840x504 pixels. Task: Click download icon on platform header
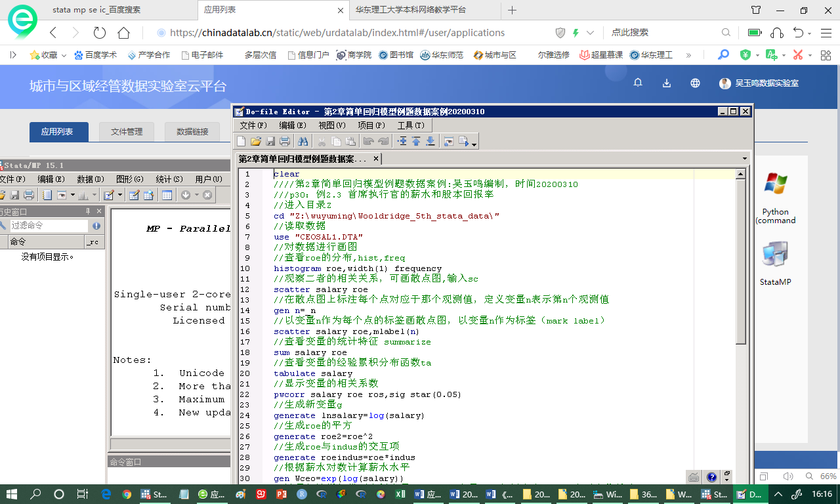(667, 83)
